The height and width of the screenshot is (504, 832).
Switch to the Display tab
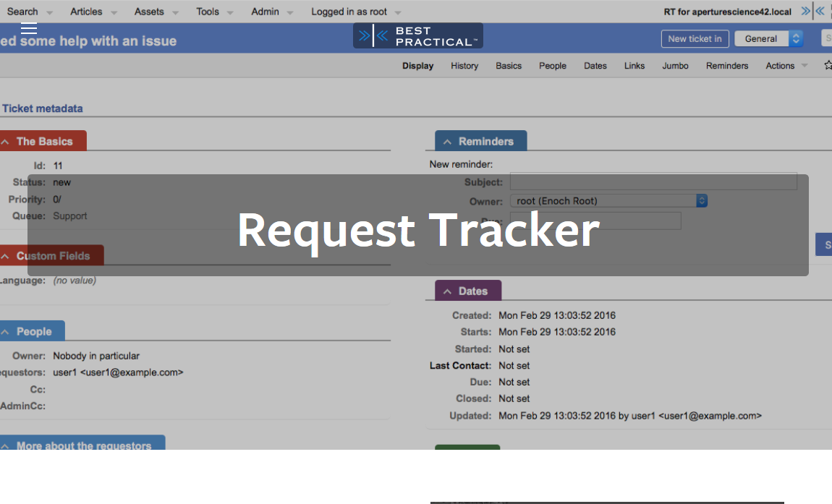click(x=417, y=66)
